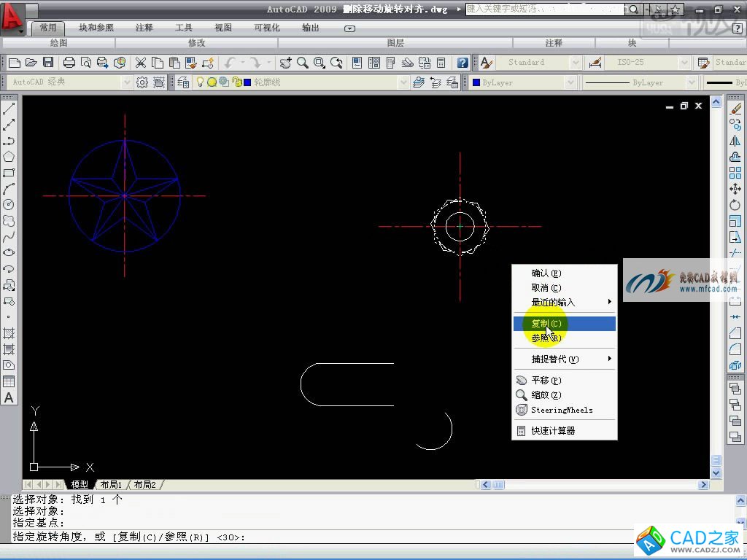Click the blue layer color swatch beside 轮廓线
Image resolution: width=747 pixels, height=560 pixels.
247,82
